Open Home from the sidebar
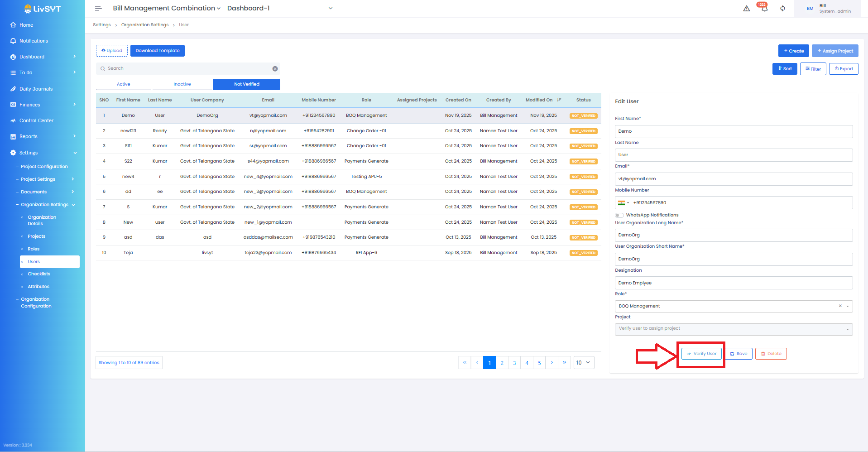Screen dimensions: 868x452 [26, 25]
